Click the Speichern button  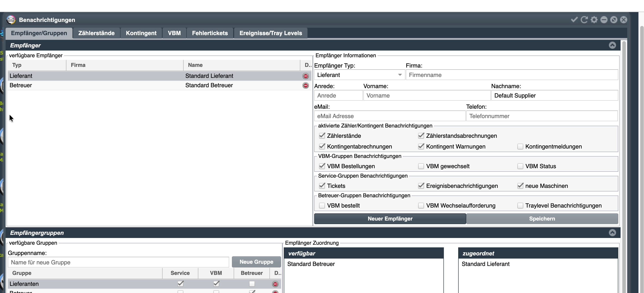coord(542,219)
